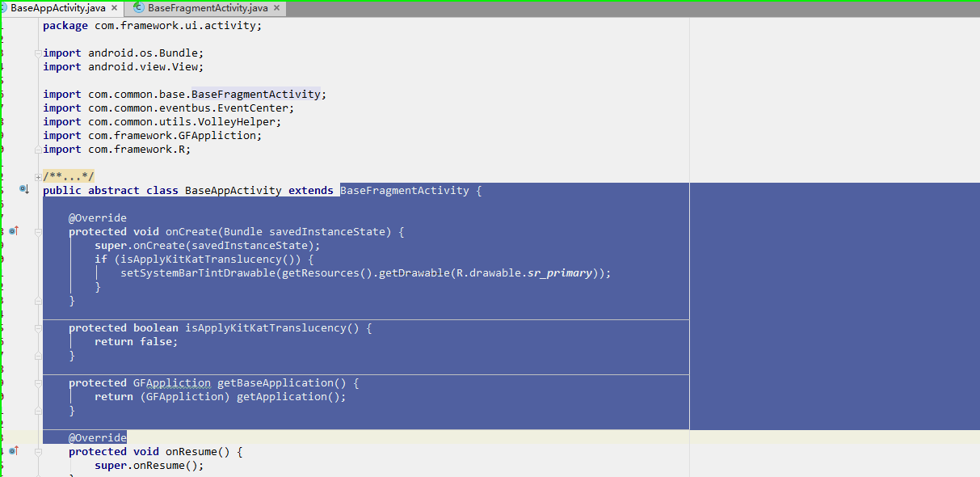
Task: Collapse the onCreate method fold marker
Action: pyautogui.click(x=38, y=232)
